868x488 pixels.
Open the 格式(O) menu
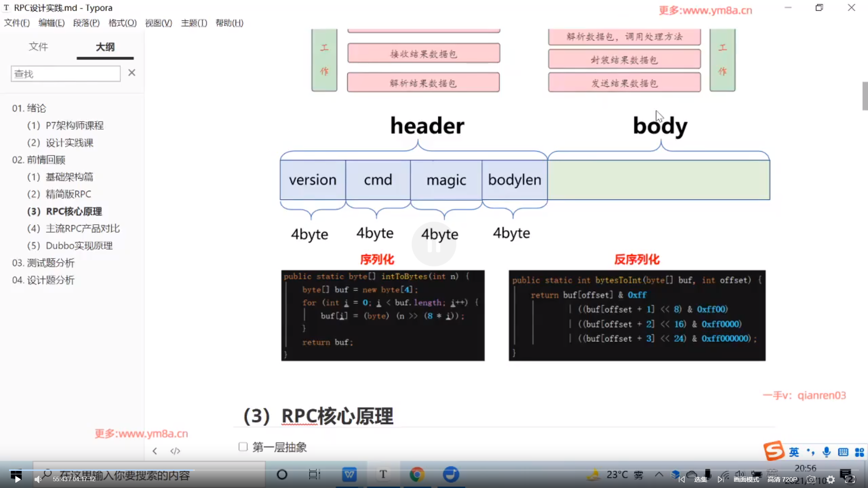tap(123, 23)
